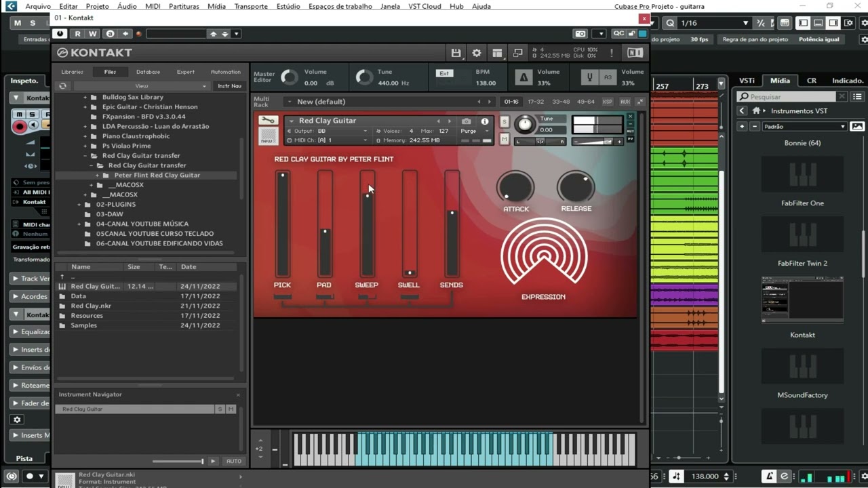868x488 pixels.
Task: Click the AUTO button under Instrument Navigator
Action: pyautogui.click(x=233, y=461)
